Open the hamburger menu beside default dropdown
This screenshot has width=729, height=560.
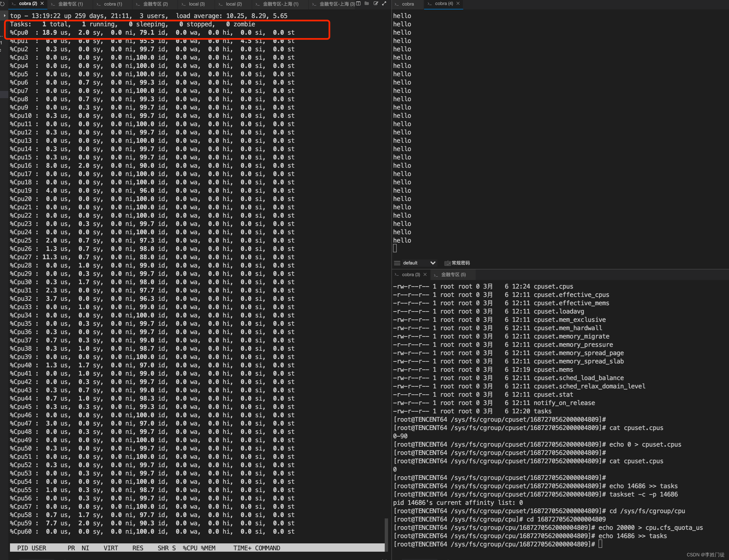[397, 263]
